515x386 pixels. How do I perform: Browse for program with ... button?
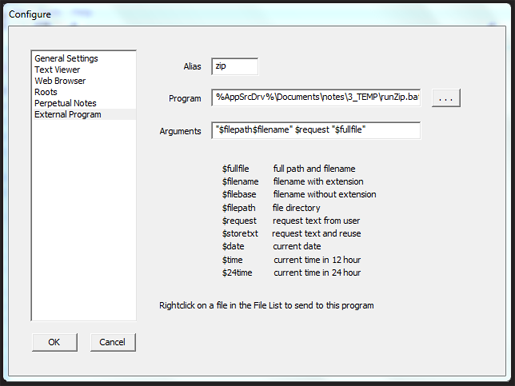[x=446, y=98]
